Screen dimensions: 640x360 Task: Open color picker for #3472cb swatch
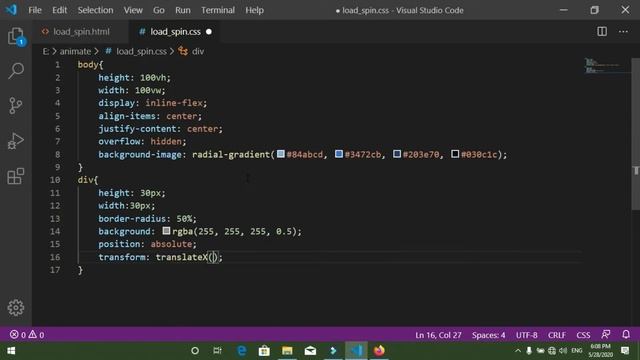click(338, 154)
